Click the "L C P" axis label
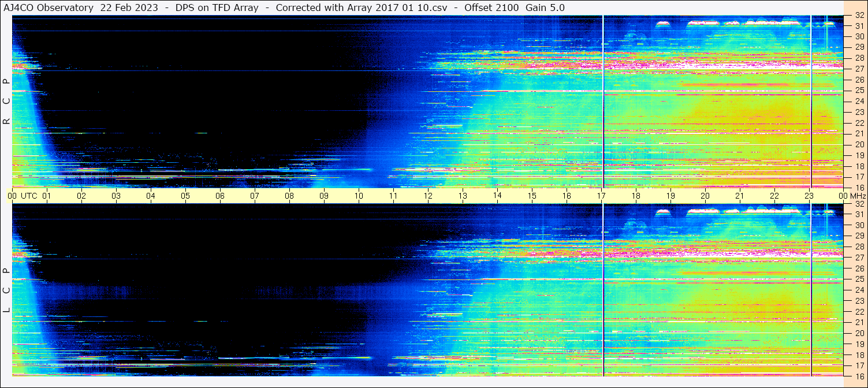Screen dimensions: 868x388 [x=6, y=290]
